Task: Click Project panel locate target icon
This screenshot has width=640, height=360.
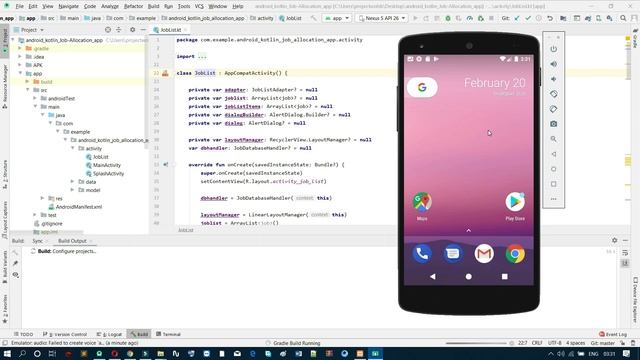Action: click(x=108, y=30)
